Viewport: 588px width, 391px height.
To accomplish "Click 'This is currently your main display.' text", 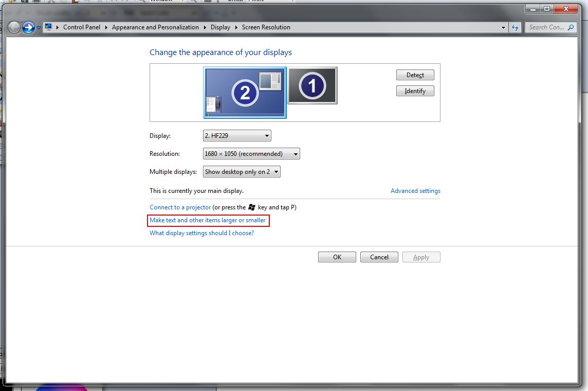I will (196, 191).
